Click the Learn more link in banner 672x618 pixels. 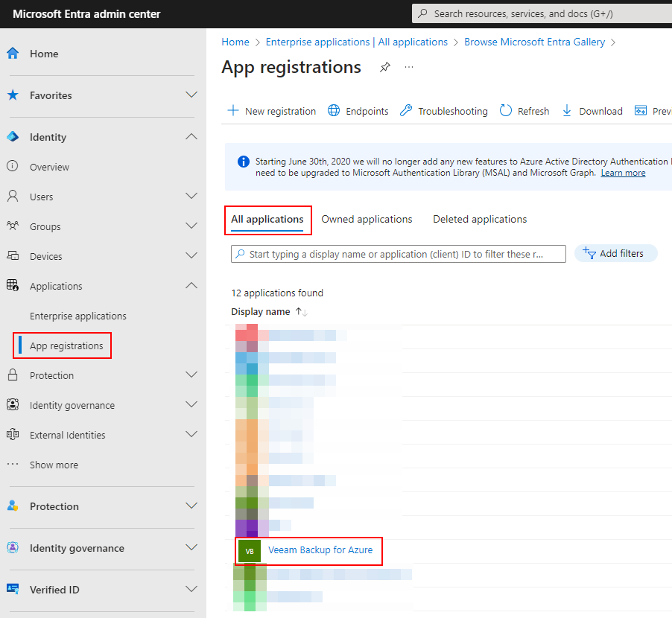click(x=623, y=173)
